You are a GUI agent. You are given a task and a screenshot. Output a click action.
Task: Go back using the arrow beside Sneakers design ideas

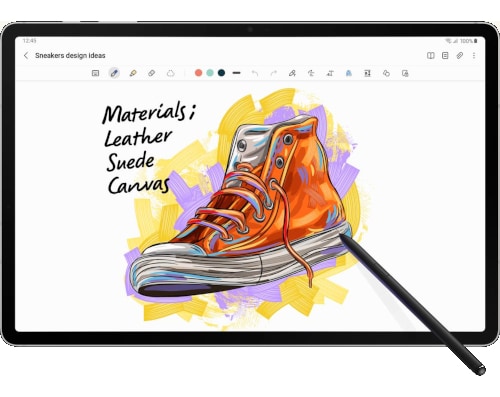[x=26, y=56]
